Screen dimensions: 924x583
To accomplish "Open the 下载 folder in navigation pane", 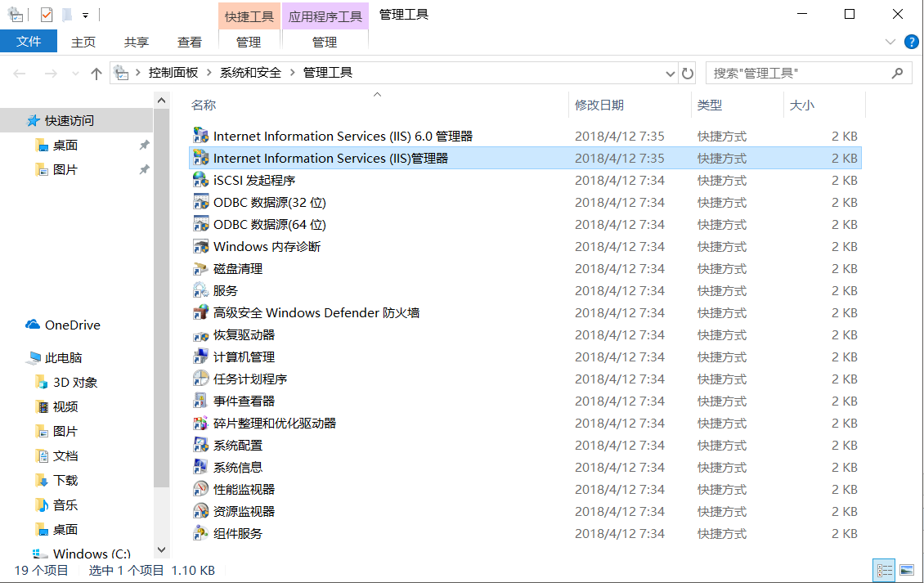I will [65, 481].
